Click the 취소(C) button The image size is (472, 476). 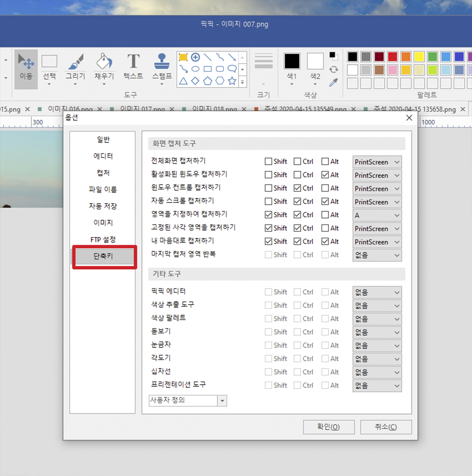pos(386,427)
